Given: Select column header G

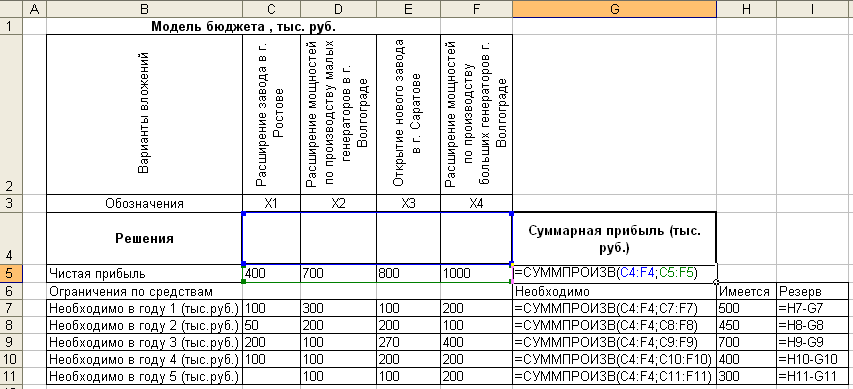Looking at the screenshot, I should [x=614, y=9].
